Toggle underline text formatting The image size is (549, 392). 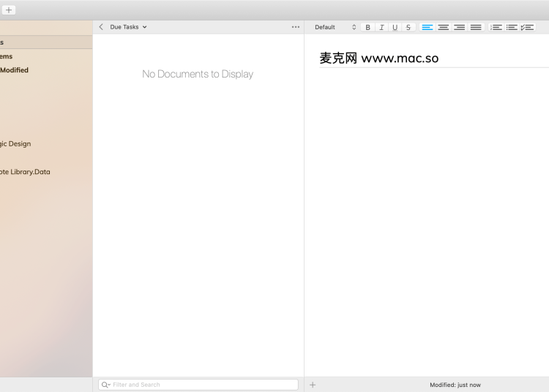pos(395,27)
